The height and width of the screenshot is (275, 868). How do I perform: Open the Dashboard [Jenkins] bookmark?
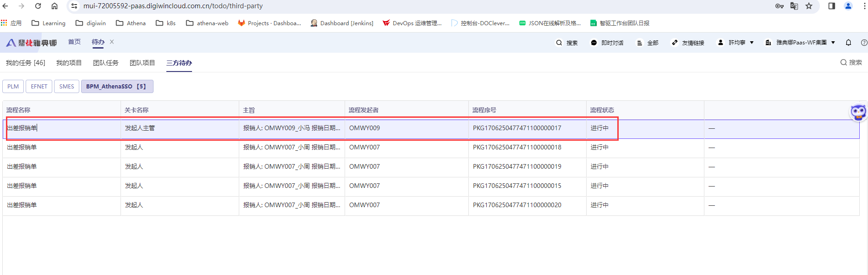pos(342,23)
